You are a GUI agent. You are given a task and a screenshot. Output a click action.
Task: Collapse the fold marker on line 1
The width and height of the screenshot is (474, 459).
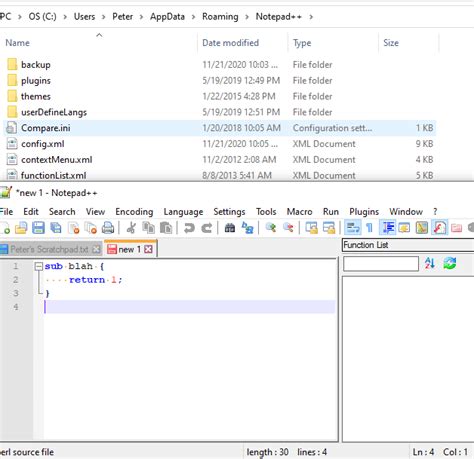(x=39, y=266)
